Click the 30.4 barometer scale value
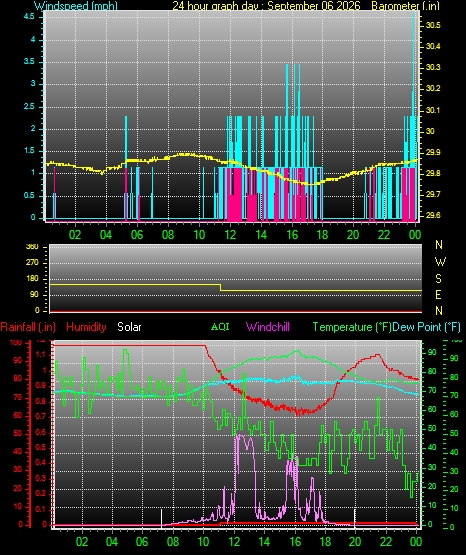Viewport: 466px width, 555px height. pos(433,46)
